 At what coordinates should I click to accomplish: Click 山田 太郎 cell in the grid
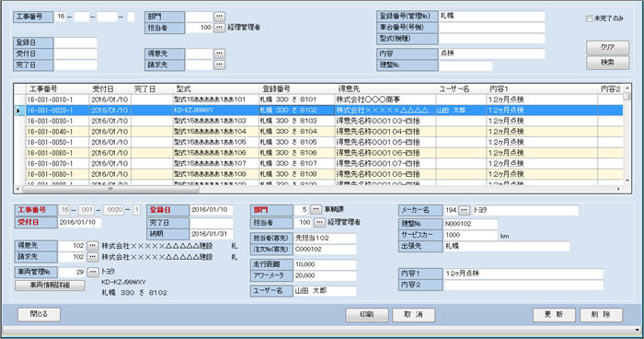461,111
